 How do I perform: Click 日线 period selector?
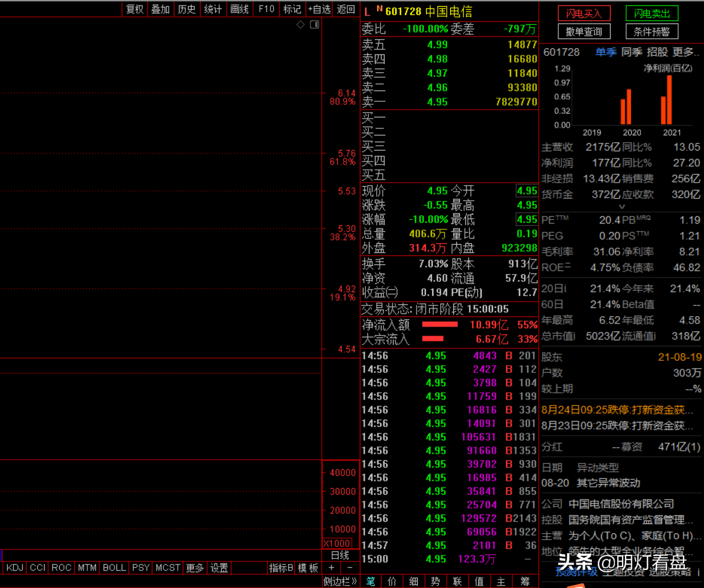(x=340, y=555)
